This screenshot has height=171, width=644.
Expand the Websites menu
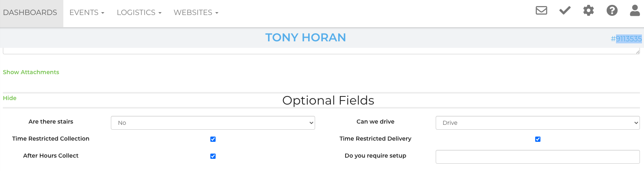pos(196,13)
